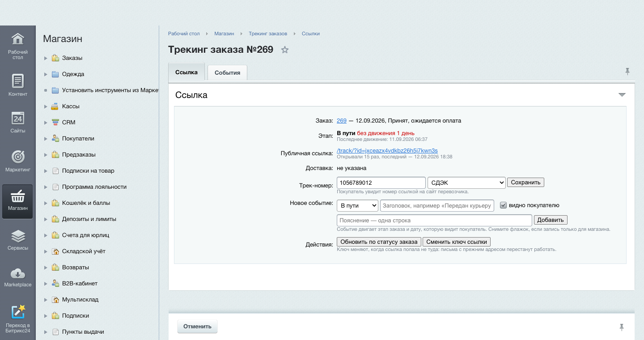Switch to the События tab
Image resolution: width=644 pixels, height=340 pixels.
point(227,73)
